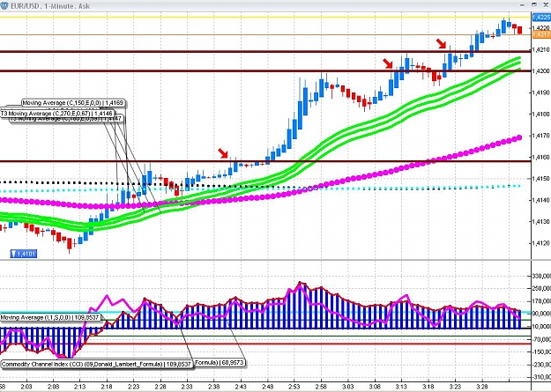This screenshot has width=551, height=392.
Task: Click the -230,00 CCI axis value
Action: pyautogui.click(x=541, y=365)
